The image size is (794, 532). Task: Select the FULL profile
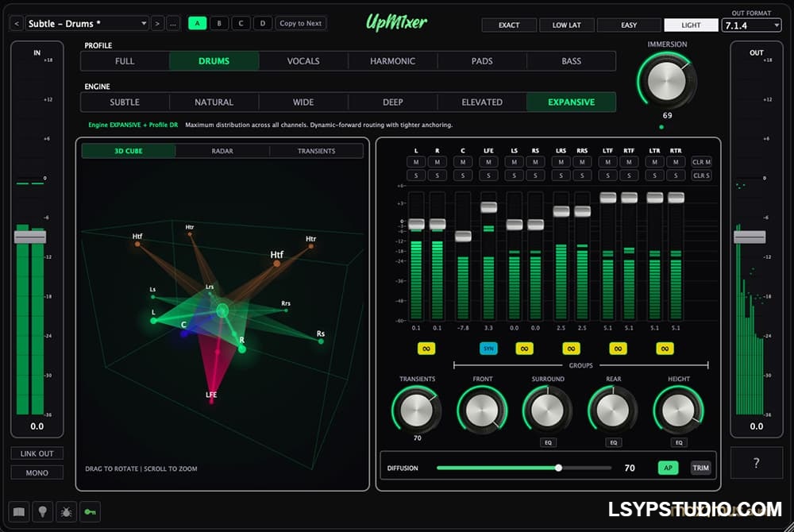coord(125,60)
